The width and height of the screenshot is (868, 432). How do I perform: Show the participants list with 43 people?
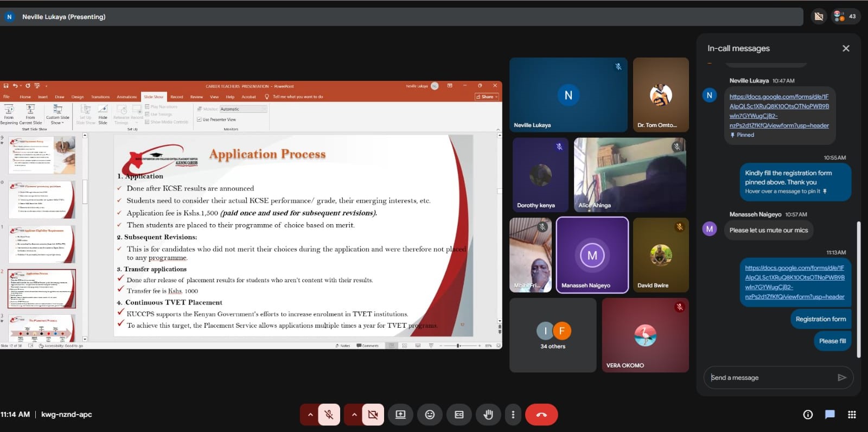pyautogui.click(x=845, y=16)
